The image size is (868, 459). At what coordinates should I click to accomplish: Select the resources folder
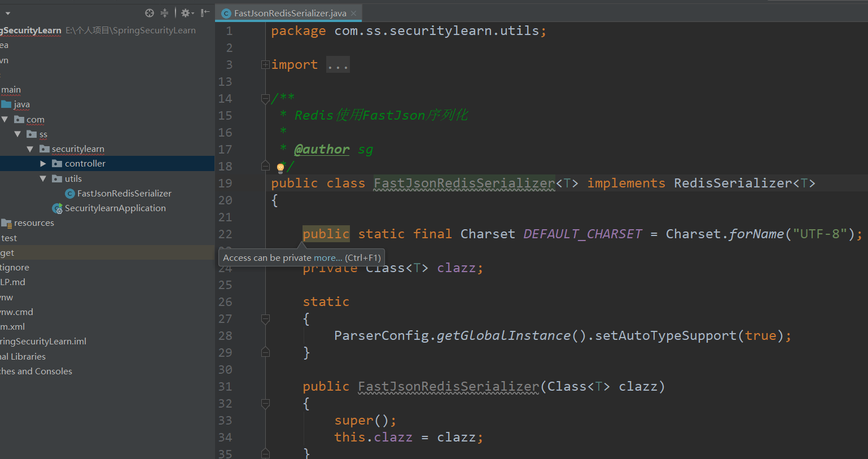coord(34,223)
